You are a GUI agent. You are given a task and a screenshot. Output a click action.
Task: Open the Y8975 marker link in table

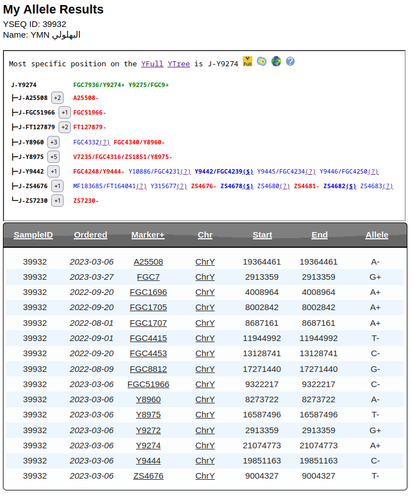[x=148, y=415]
